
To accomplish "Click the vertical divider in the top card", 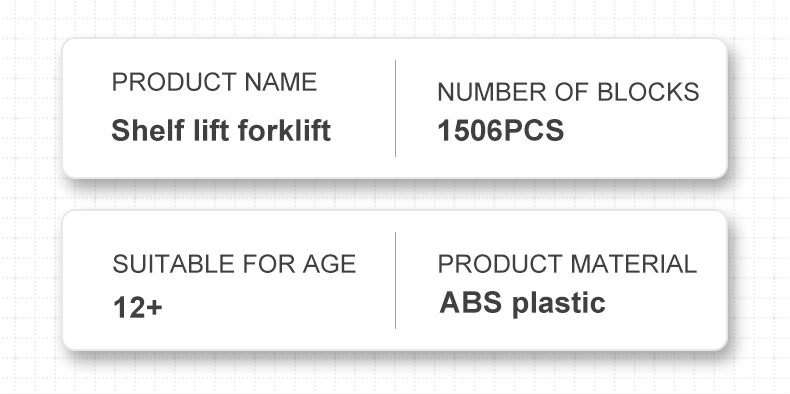I will point(396,108).
